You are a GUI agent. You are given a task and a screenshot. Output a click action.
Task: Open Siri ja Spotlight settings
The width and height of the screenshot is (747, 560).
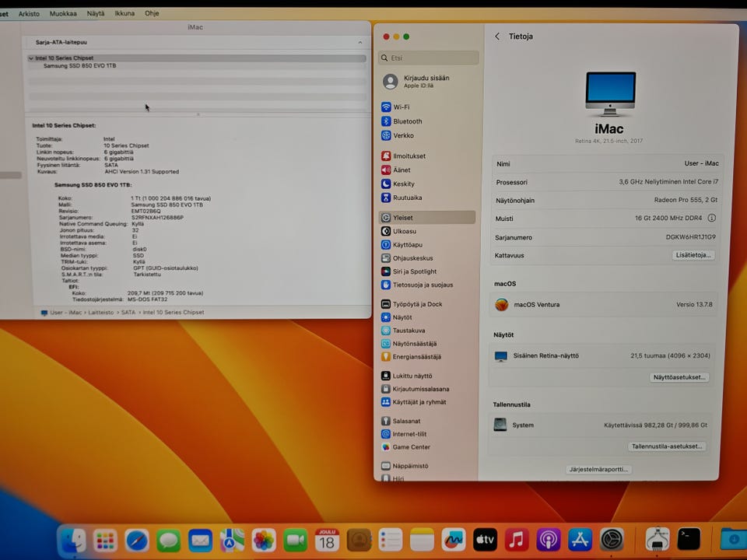(414, 271)
